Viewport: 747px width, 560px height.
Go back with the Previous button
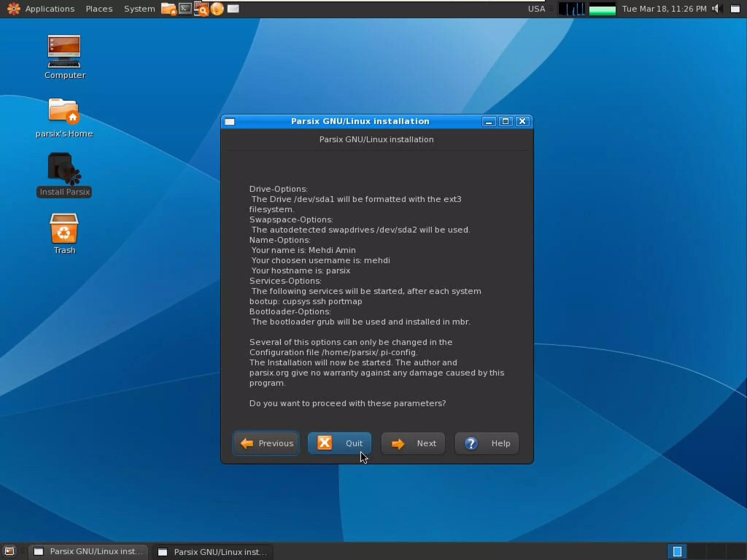click(266, 443)
